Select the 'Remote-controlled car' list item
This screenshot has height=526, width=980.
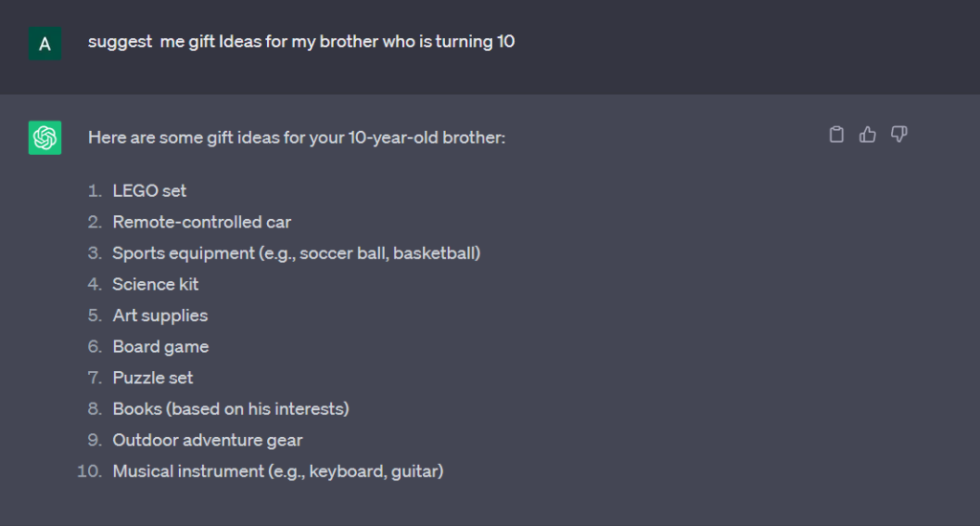coord(202,222)
